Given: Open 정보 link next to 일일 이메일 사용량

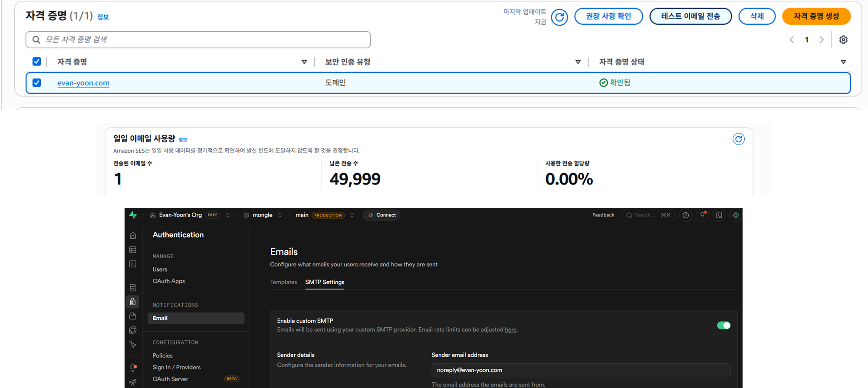Looking at the screenshot, I should 183,140.
